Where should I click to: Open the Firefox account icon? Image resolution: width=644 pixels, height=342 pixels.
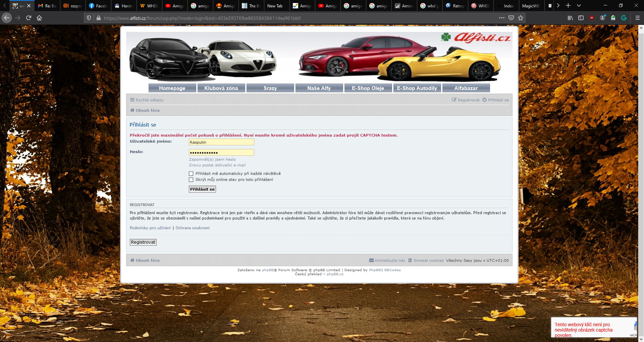coord(602,18)
